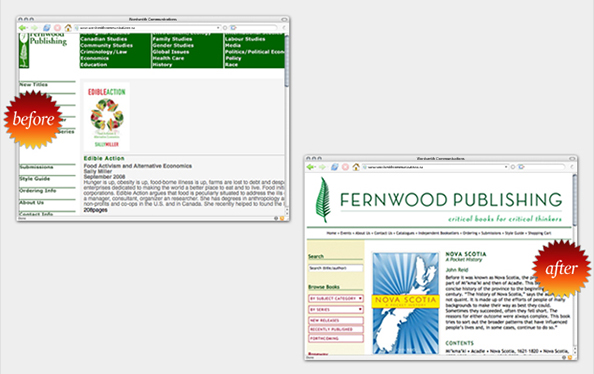
Task: Click the Nova Scotia book cover
Action: [406, 303]
